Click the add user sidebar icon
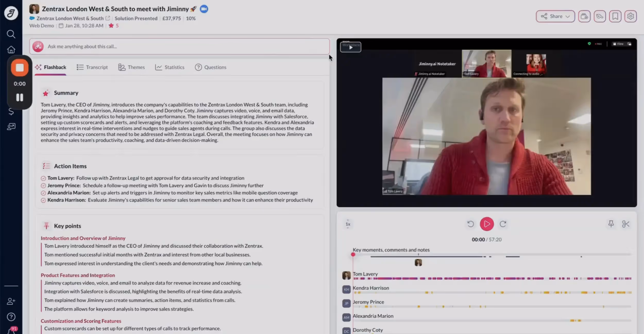This screenshot has height=334, width=644. pyautogui.click(x=11, y=301)
